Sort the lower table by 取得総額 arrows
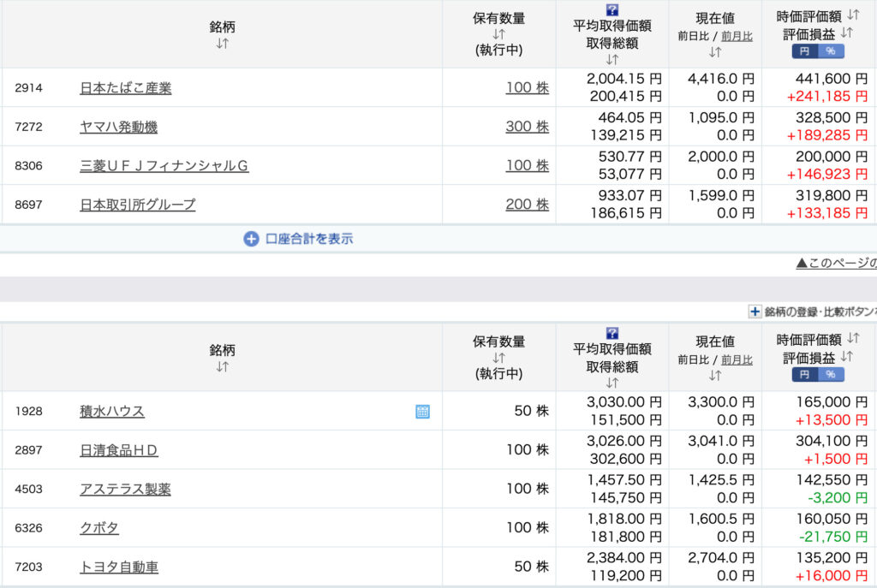Image resolution: width=877 pixels, height=588 pixels. click(612, 383)
